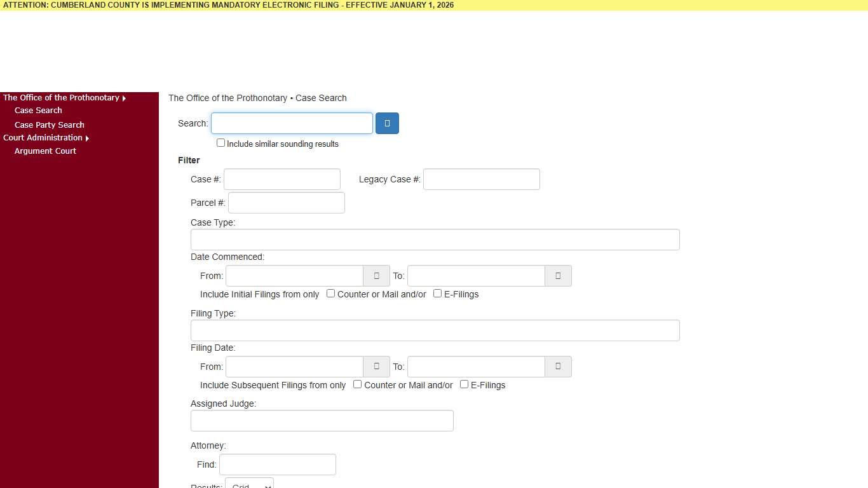Tick E-Filings for Subsequent Filings
Viewport: 868px width, 488px height.
pos(464,384)
